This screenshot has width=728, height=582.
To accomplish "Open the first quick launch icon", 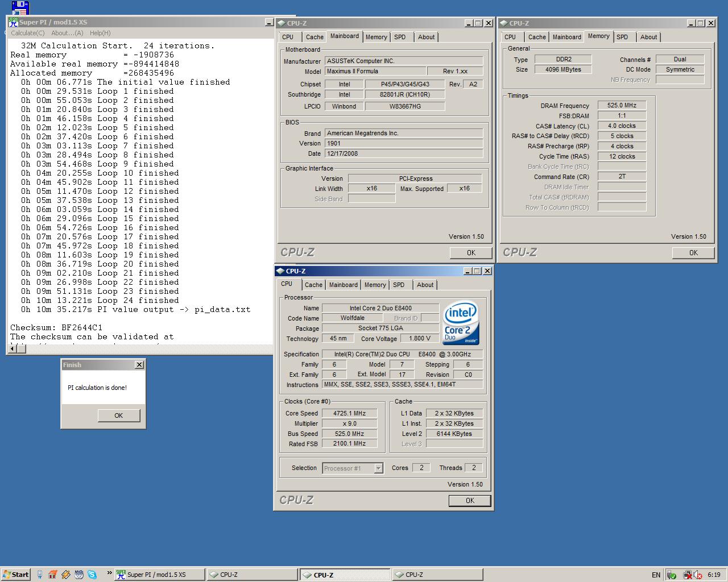I will (40, 575).
